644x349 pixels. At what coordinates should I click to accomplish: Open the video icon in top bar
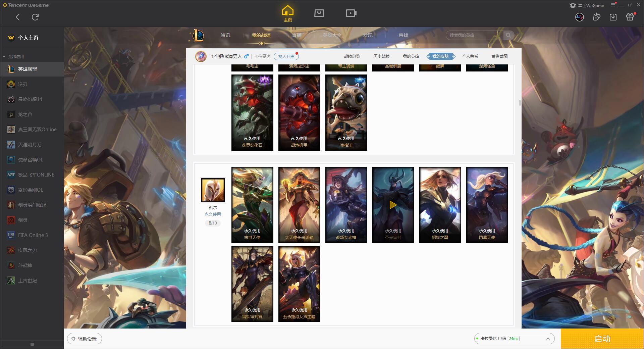pyautogui.click(x=351, y=13)
